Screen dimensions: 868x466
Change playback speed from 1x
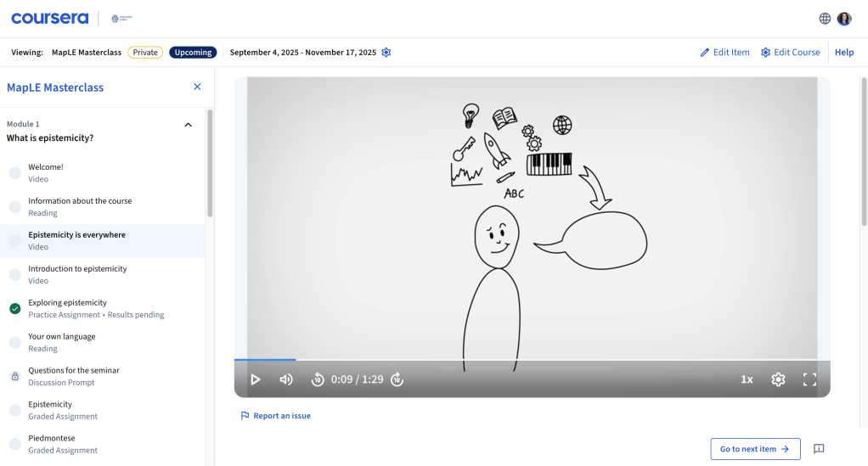click(747, 379)
